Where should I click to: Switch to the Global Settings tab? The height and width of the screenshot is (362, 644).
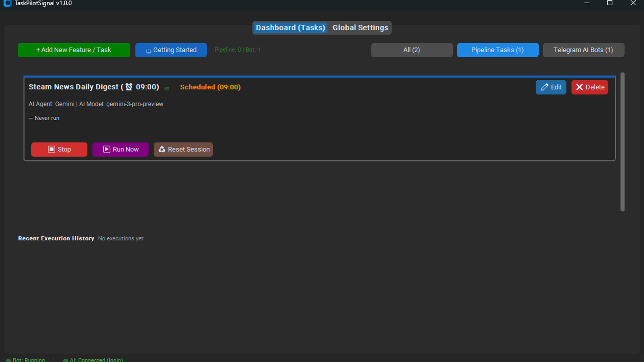(x=360, y=27)
